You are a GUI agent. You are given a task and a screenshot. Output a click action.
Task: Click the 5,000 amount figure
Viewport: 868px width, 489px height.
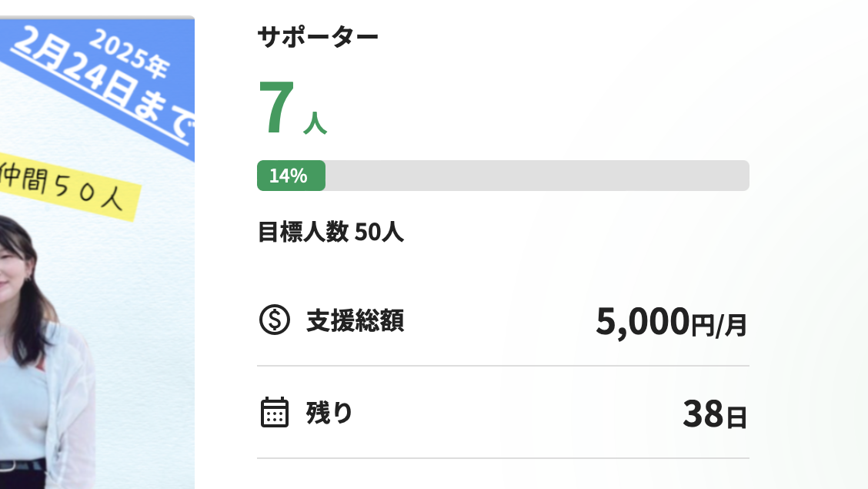click(642, 322)
